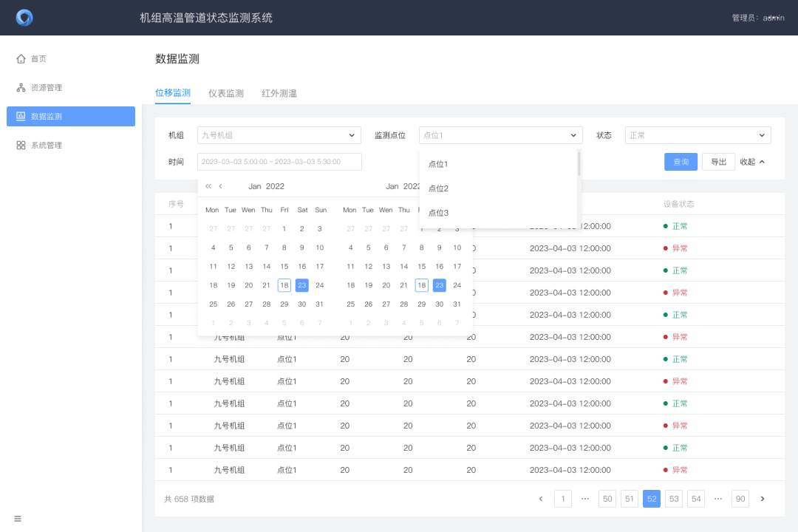This screenshot has height=532, width=798.
Task: Select 点位2 from the open dropdown list
Action: [x=439, y=188]
